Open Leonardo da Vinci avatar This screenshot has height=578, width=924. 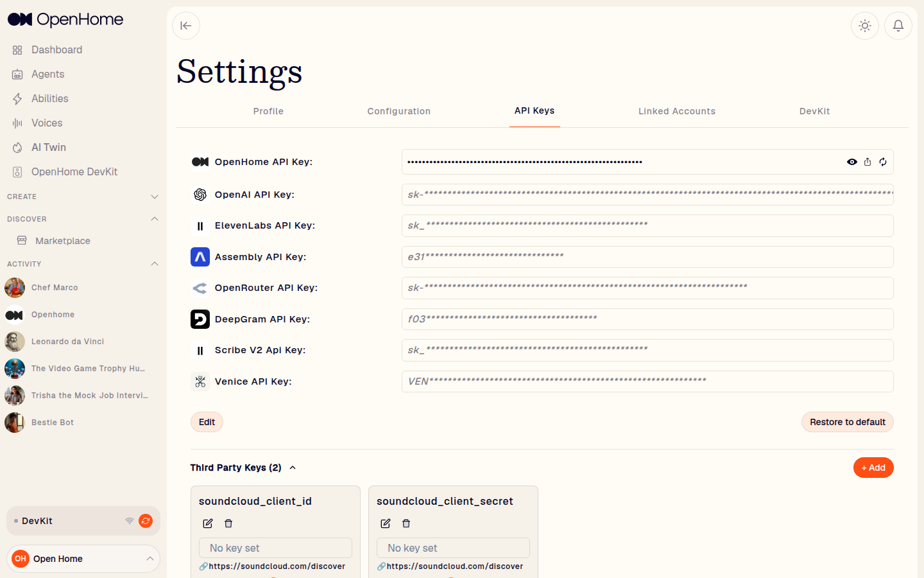tap(15, 342)
